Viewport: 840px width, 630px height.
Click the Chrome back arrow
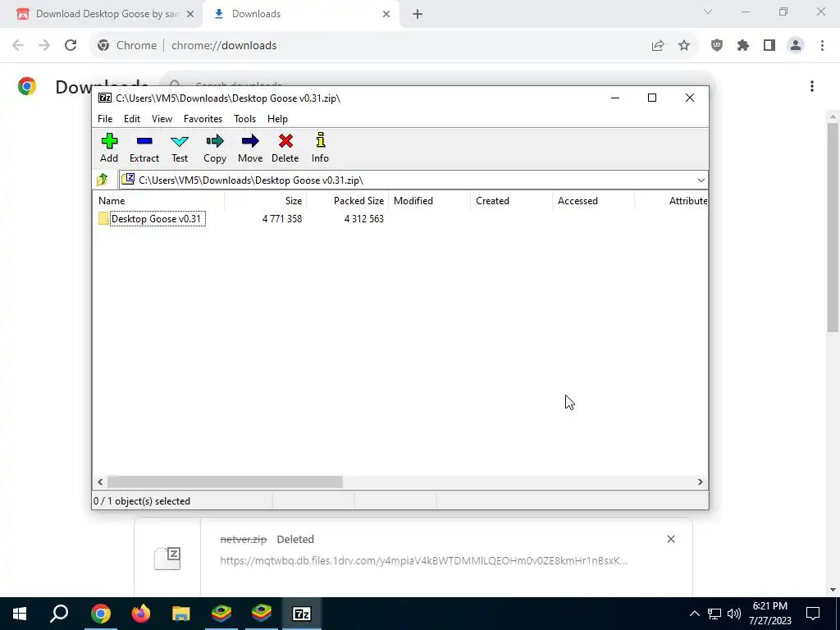pyautogui.click(x=18, y=46)
